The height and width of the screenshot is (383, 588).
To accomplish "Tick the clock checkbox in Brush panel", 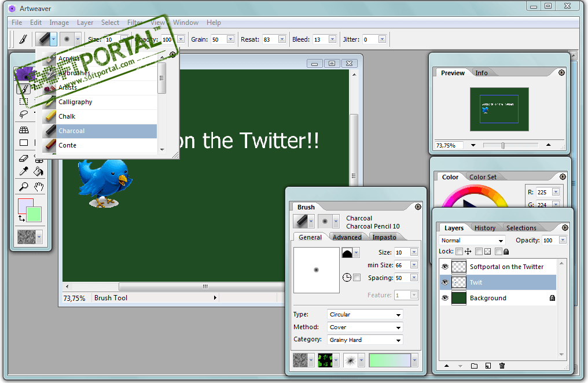I will tap(357, 278).
